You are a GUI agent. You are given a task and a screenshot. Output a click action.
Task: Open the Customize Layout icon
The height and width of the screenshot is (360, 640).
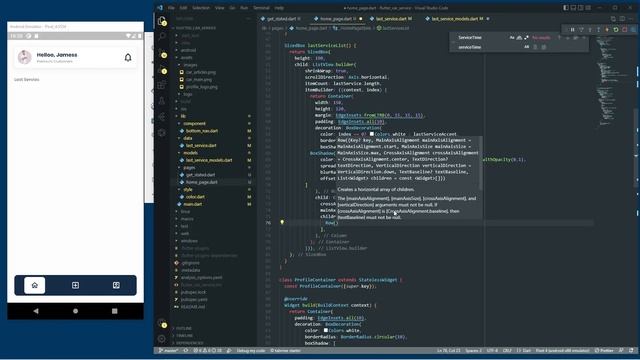(x=588, y=8)
